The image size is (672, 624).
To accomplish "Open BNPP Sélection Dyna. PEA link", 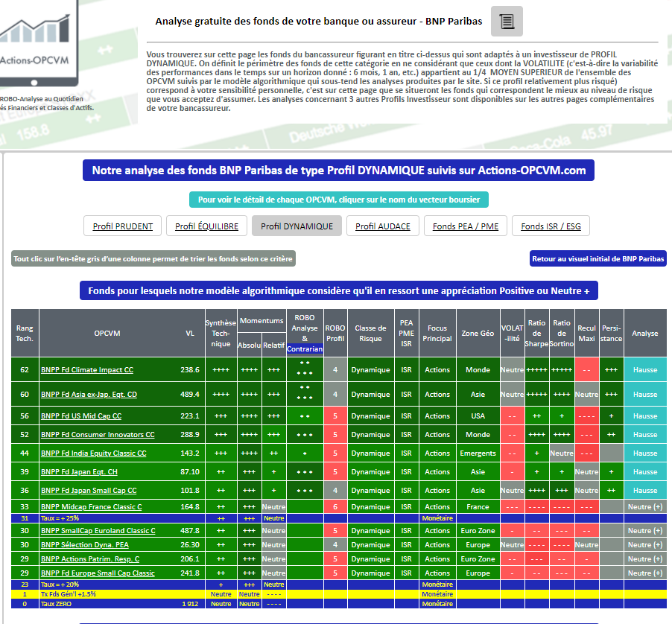I will click(85, 545).
